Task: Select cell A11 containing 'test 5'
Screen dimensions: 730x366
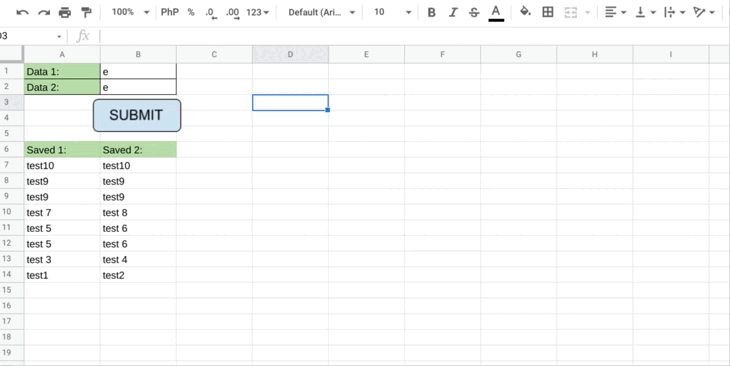Action: tap(62, 228)
